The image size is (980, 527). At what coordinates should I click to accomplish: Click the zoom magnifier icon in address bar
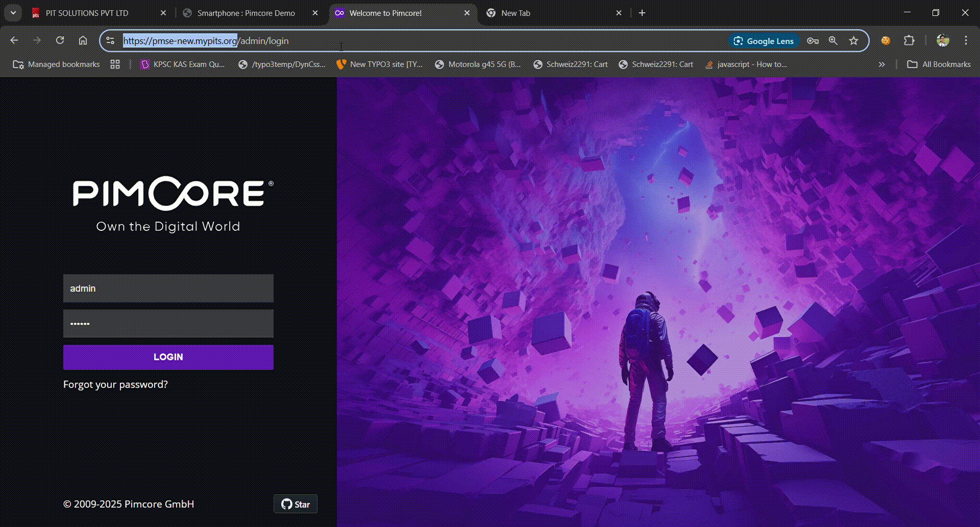pyautogui.click(x=833, y=41)
